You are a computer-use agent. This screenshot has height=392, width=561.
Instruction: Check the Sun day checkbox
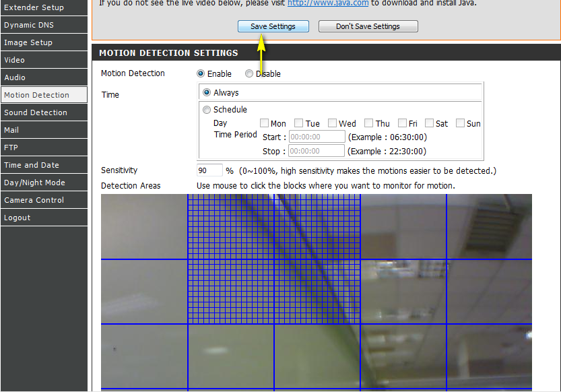[461, 123]
